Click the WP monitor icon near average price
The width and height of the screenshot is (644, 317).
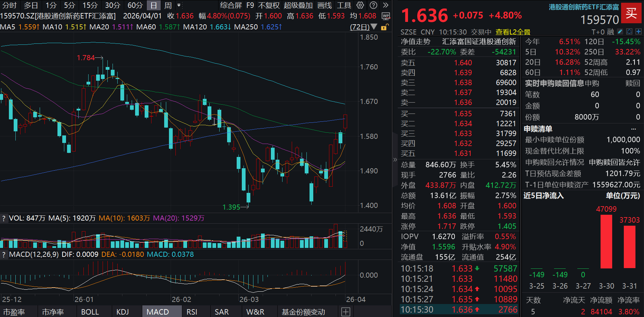tap(386, 16)
